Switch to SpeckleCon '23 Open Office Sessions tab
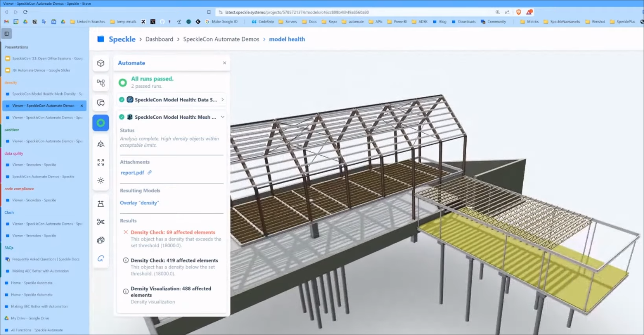 coord(44,59)
